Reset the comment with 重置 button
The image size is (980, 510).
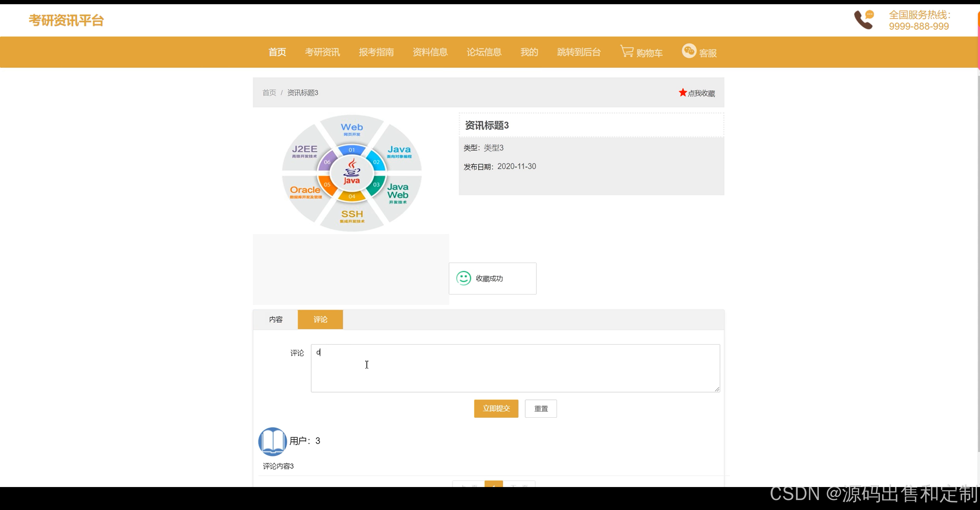click(x=541, y=409)
